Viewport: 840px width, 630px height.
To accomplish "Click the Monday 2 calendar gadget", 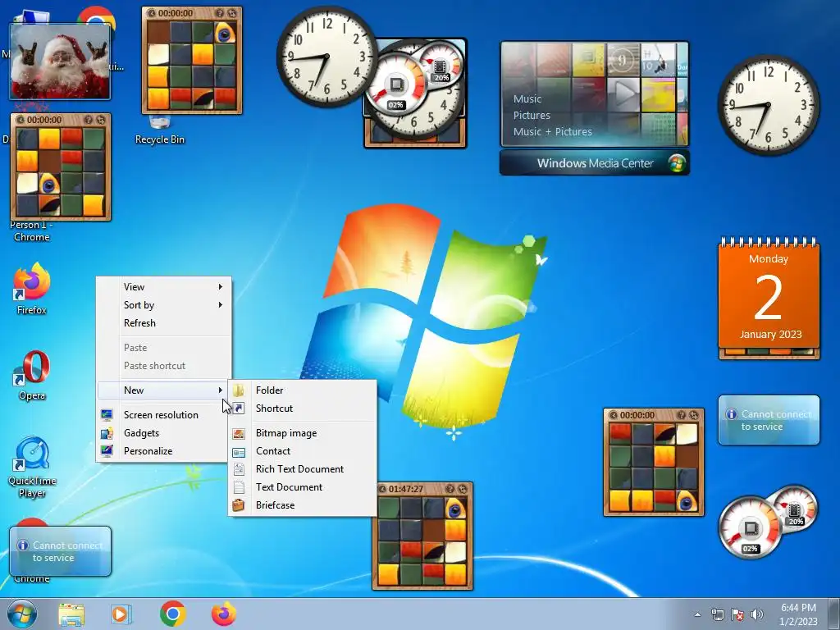I will (769, 294).
